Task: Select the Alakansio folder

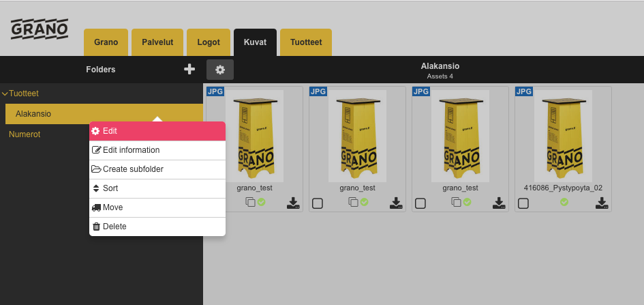Action: click(x=104, y=114)
